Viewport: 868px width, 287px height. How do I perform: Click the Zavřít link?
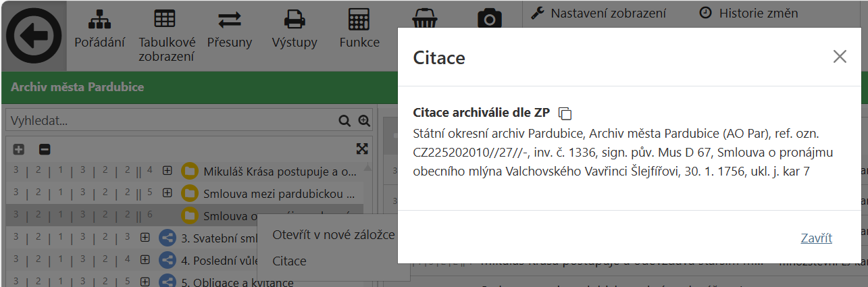pos(816,238)
